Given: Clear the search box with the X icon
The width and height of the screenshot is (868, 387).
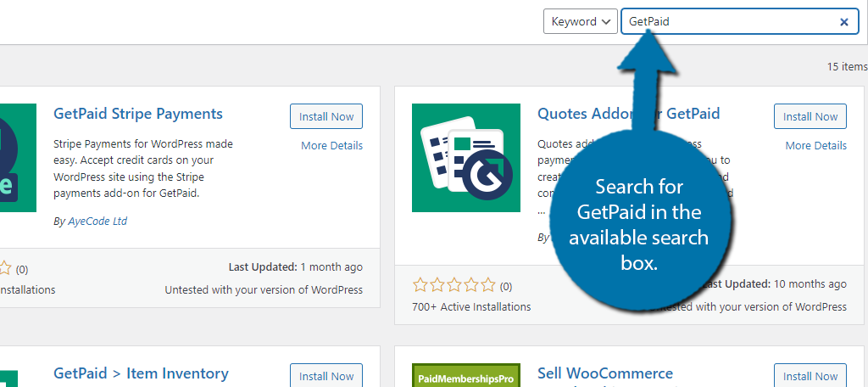Looking at the screenshot, I should click(x=844, y=21).
